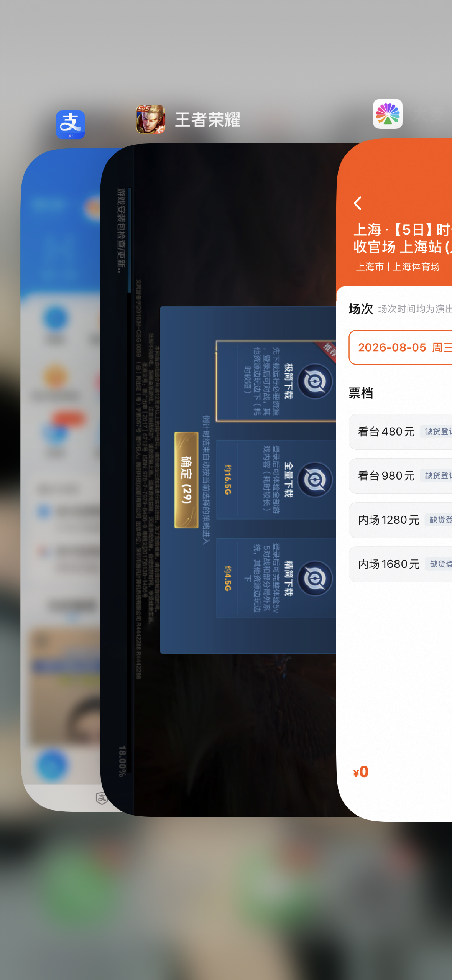This screenshot has width=452, height=980.
Task: Tap the 上海市 | 上海体育场 venue text
Action: [x=398, y=266]
